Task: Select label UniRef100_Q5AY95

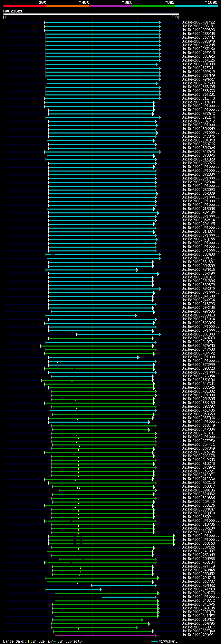Action: pyautogui.click(x=198, y=623)
